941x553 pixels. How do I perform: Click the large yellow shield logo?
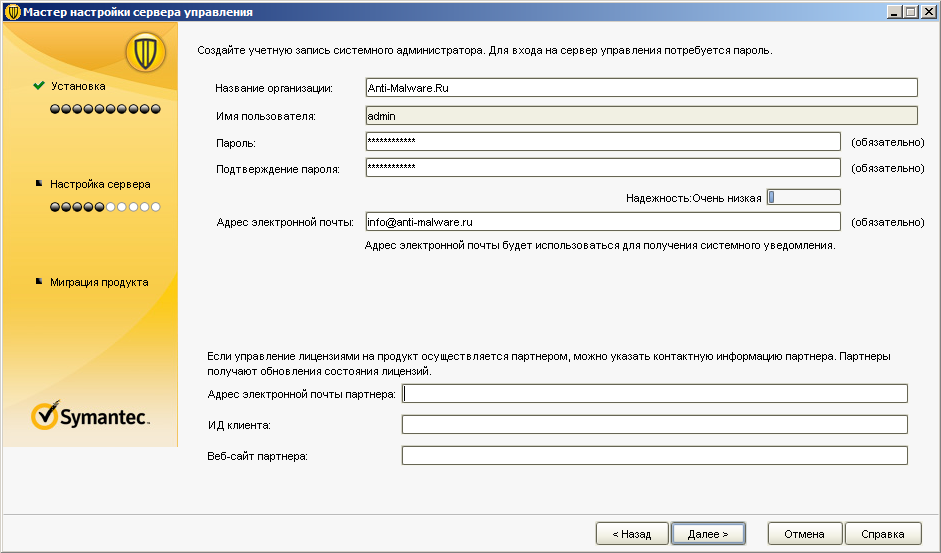[145, 52]
